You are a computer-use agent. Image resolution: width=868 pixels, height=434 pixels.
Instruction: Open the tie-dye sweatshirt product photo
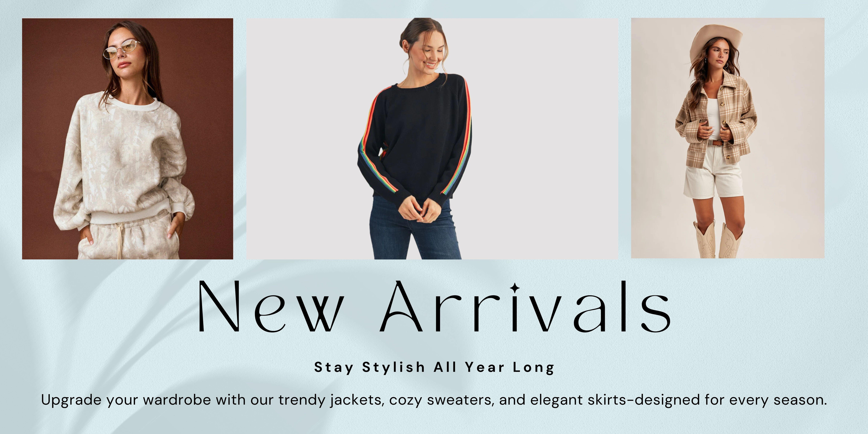tap(128, 138)
